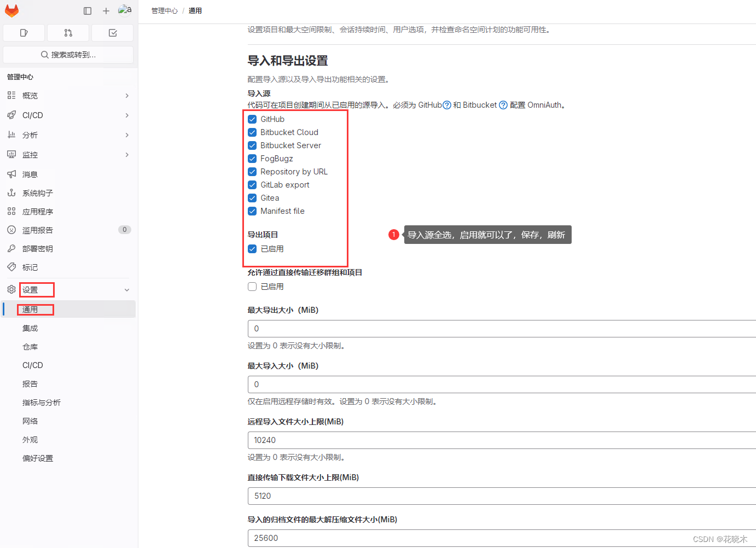
Task: Toggle the sidebar collapse icon
Action: (x=88, y=11)
